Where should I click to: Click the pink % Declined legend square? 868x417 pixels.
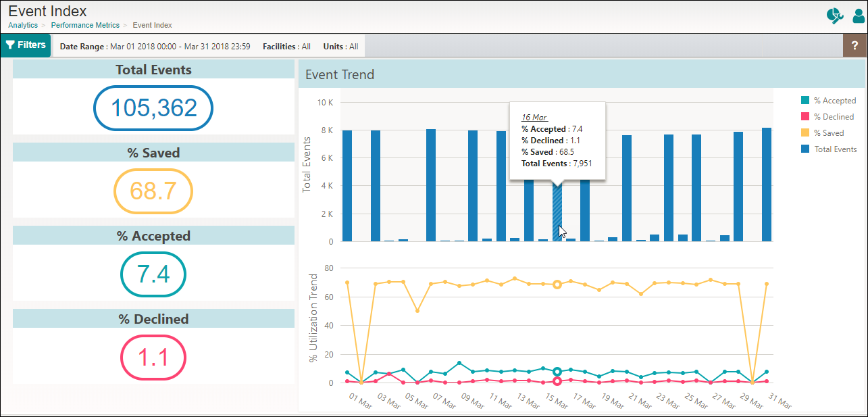pos(805,117)
